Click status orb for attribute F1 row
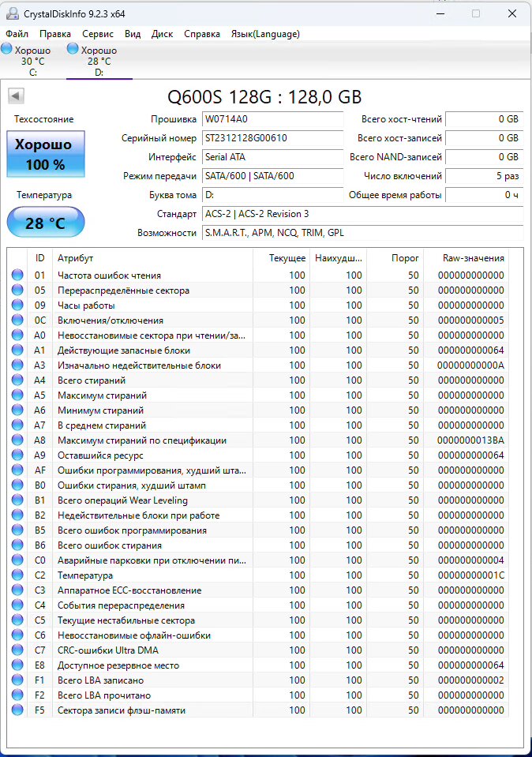532x757 pixels. click(x=17, y=680)
